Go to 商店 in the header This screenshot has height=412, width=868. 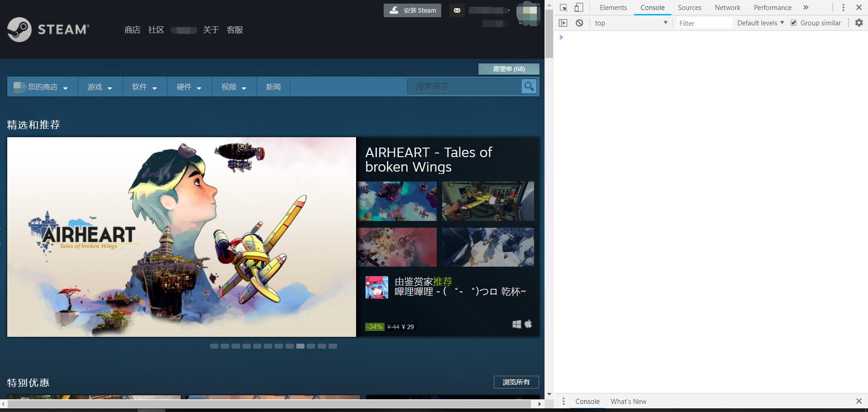pyautogui.click(x=132, y=30)
